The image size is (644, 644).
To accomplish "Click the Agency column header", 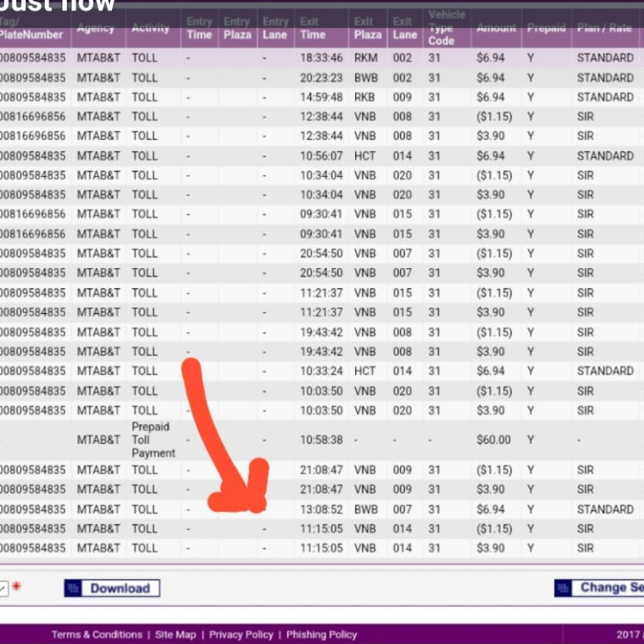I will click(x=95, y=28).
